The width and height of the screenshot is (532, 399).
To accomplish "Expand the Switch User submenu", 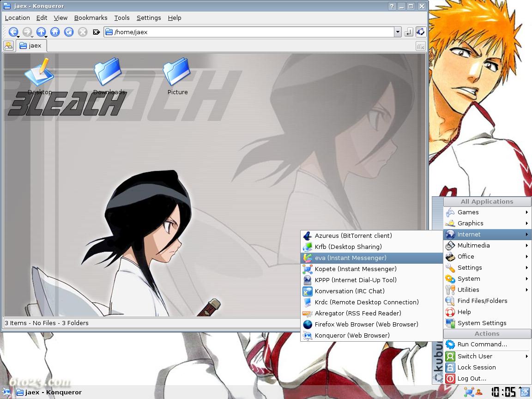I will point(487,356).
